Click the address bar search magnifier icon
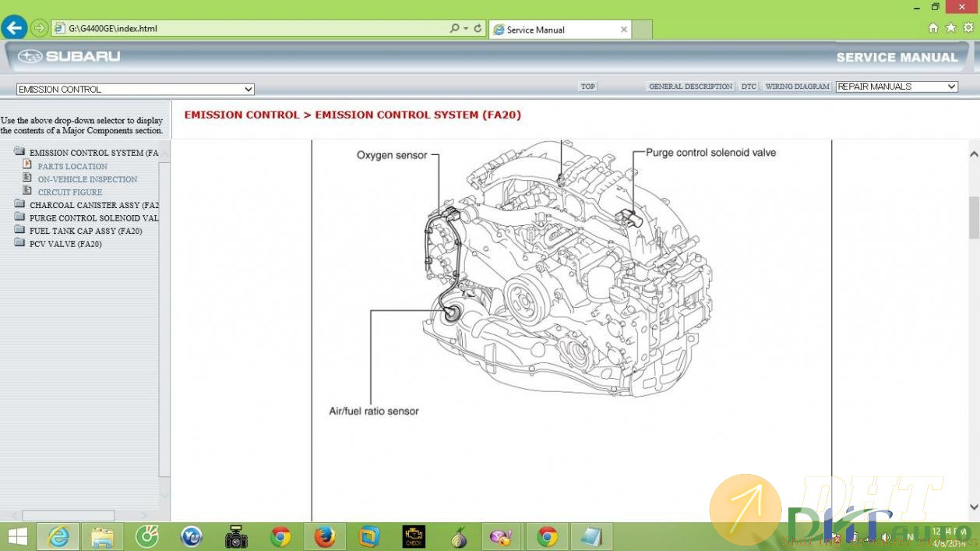This screenshot has width=980, height=551. point(454,29)
